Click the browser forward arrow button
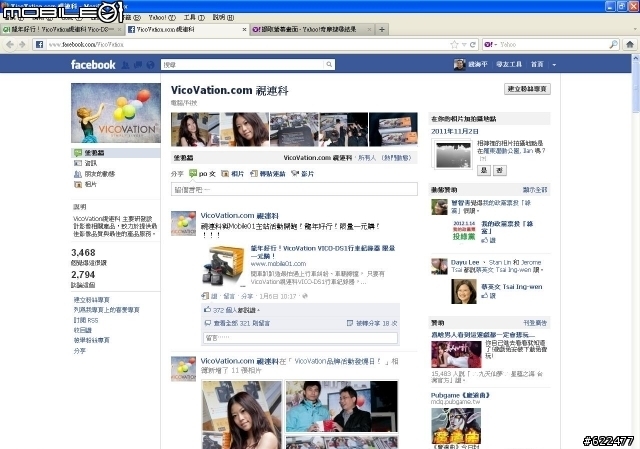Image resolution: width=640 pixels, height=449 pixels. [x=22, y=44]
